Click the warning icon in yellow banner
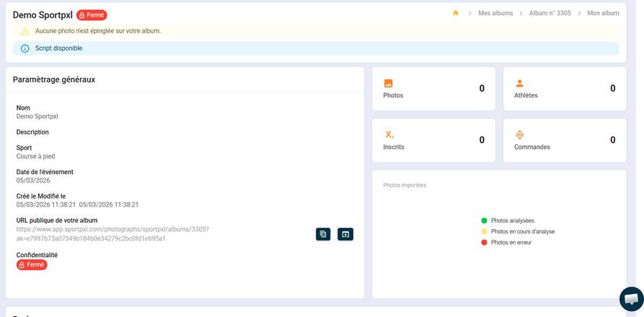This screenshot has width=644, height=317. [25, 31]
